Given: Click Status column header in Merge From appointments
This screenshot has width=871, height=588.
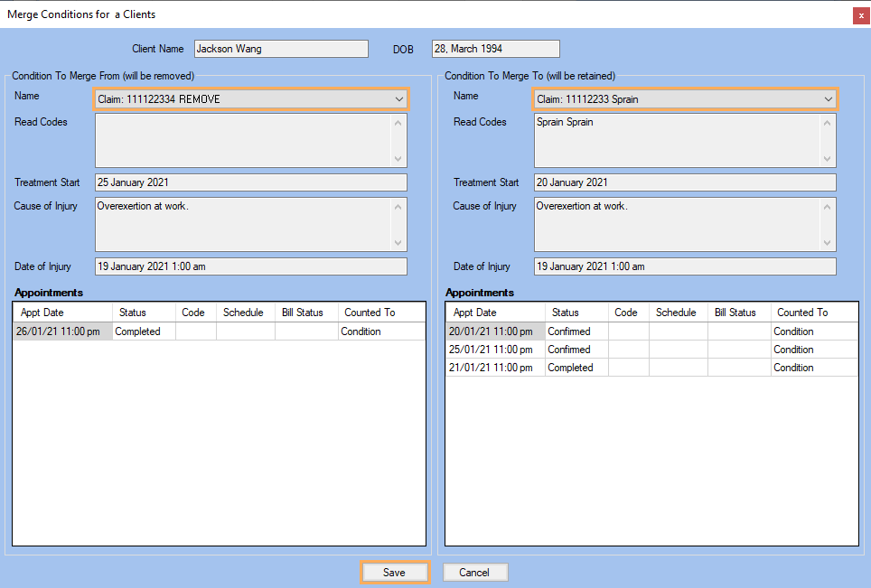Looking at the screenshot, I should click(x=132, y=313).
